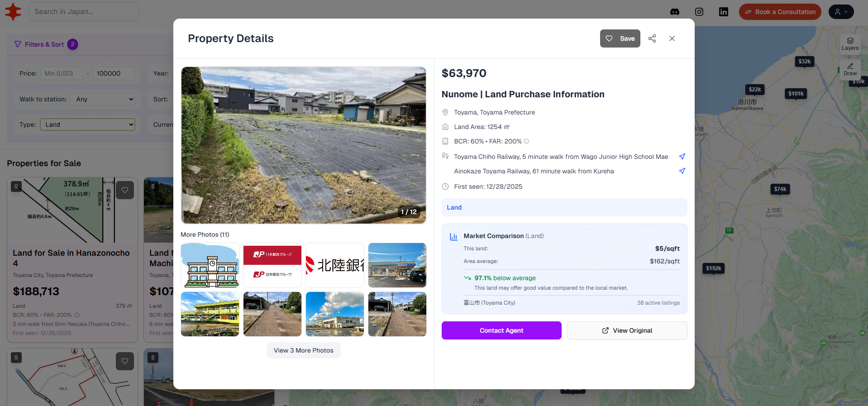Screen dimensions: 868x406
Task: Save the Nunome property with the heart button
Action: pyautogui.click(x=620, y=38)
